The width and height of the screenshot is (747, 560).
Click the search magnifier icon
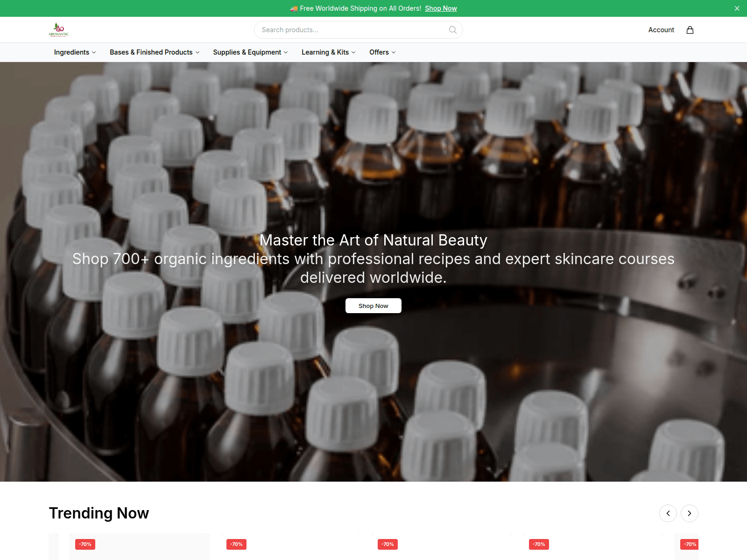coord(452,30)
